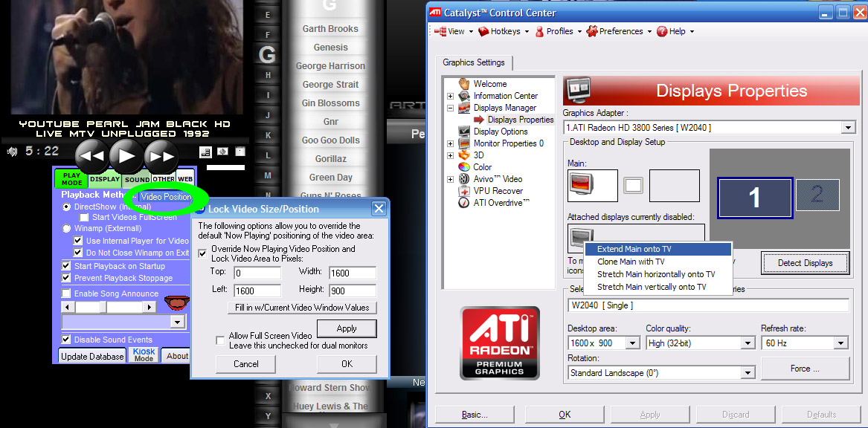Image resolution: width=868 pixels, height=428 pixels.
Task: Select the Winamp (External) radio button
Action: pyautogui.click(x=66, y=228)
